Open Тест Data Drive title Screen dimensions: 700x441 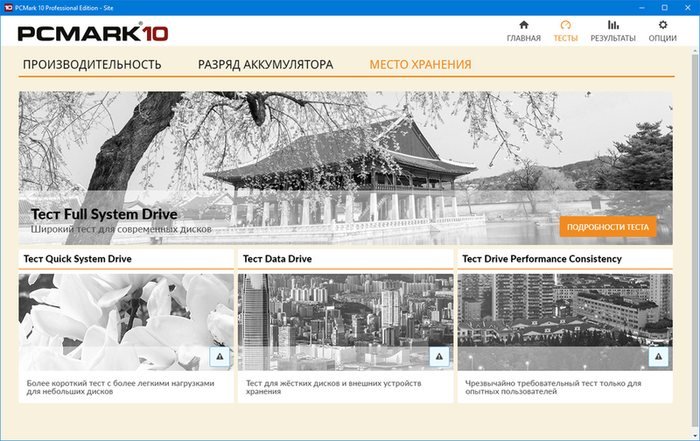[x=277, y=259]
